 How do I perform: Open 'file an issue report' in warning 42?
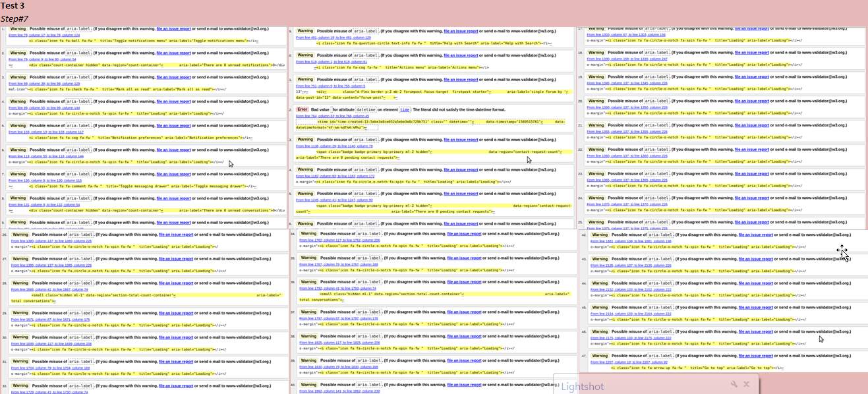[x=756, y=235]
